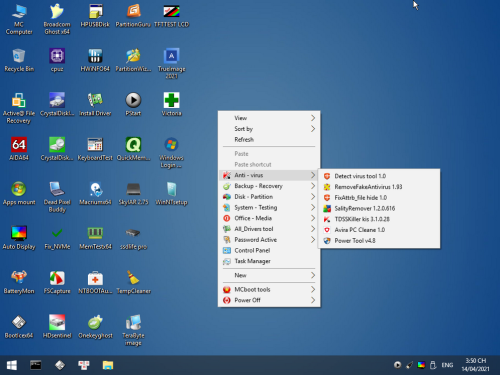Open the TeraByte image shortcut
Screen dimensions: 500x375
133,330
